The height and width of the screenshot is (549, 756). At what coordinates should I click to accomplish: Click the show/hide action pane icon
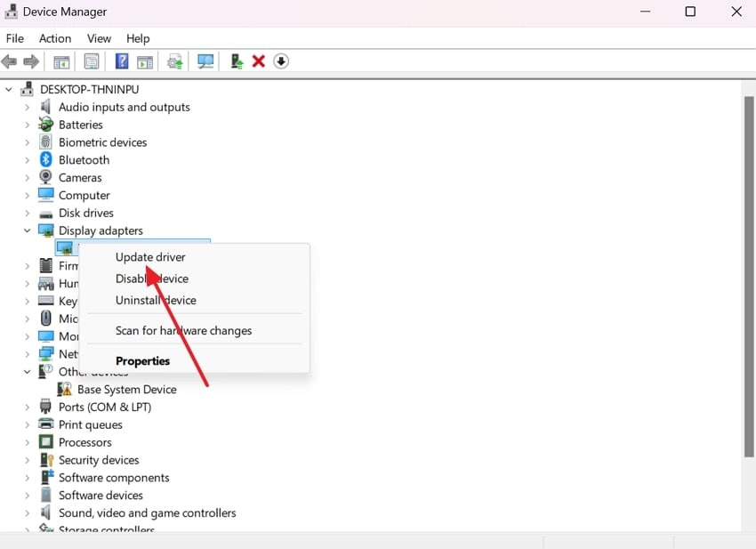coord(145,61)
